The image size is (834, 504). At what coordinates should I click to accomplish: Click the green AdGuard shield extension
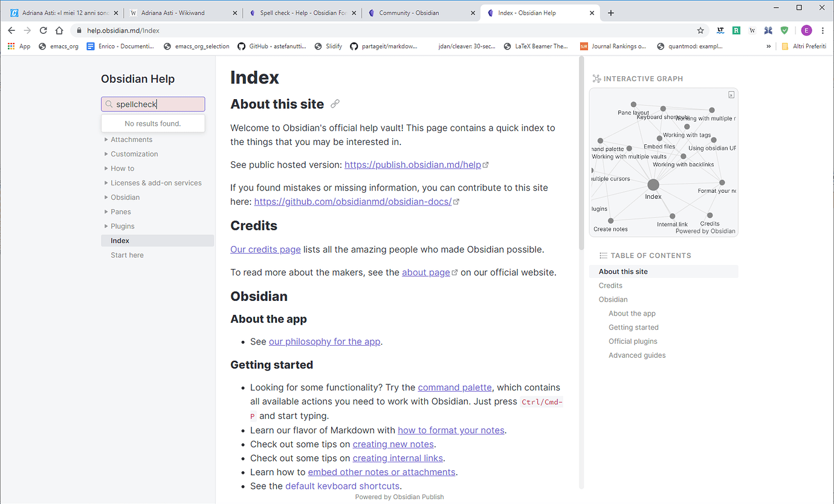click(x=784, y=30)
